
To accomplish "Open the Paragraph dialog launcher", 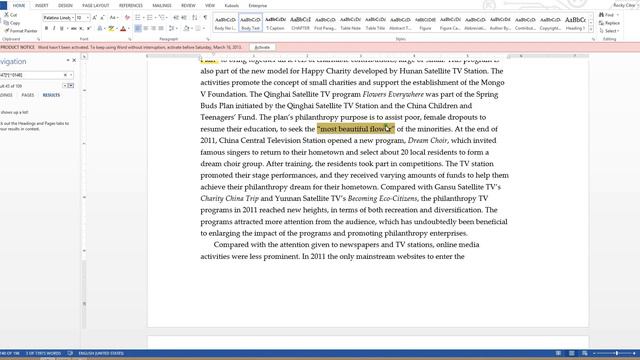I will [x=208, y=39].
